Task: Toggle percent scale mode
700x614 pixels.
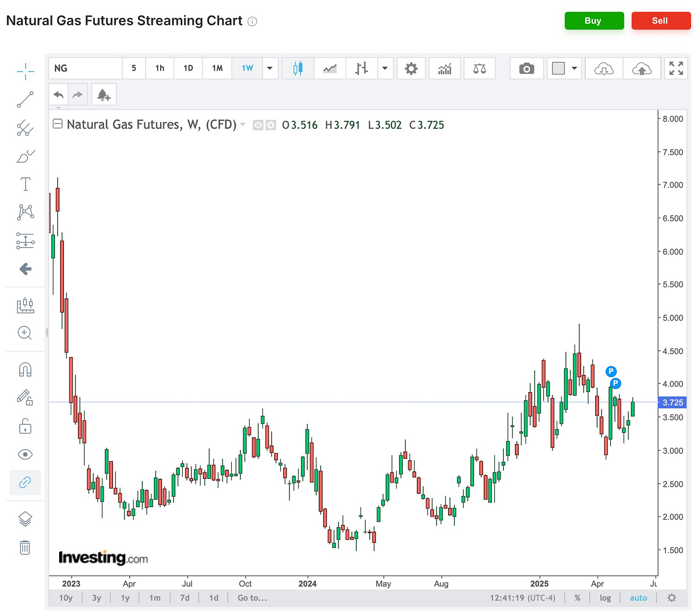Action: (x=577, y=598)
